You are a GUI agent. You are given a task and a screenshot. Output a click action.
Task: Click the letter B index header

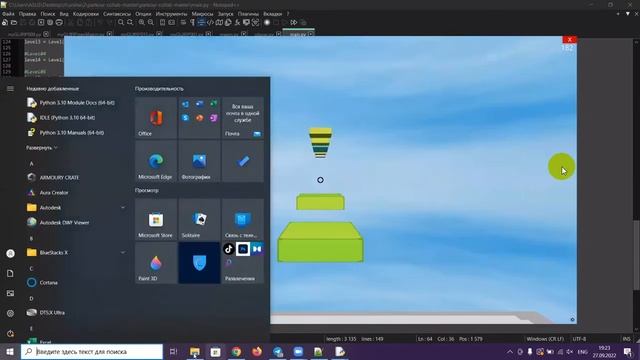click(31, 238)
